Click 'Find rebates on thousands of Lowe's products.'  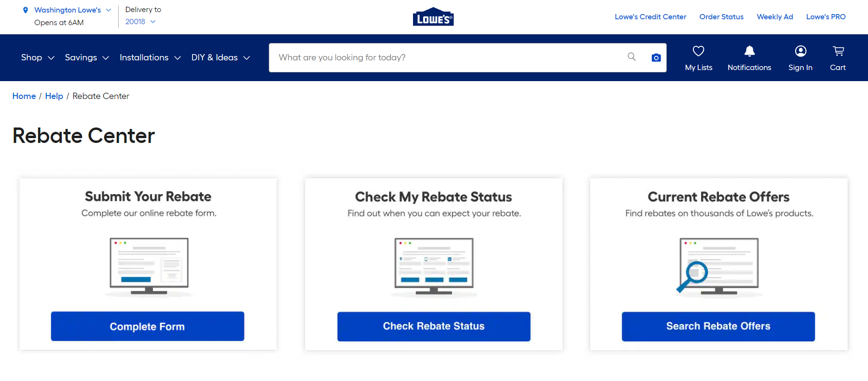pyautogui.click(x=719, y=213)
